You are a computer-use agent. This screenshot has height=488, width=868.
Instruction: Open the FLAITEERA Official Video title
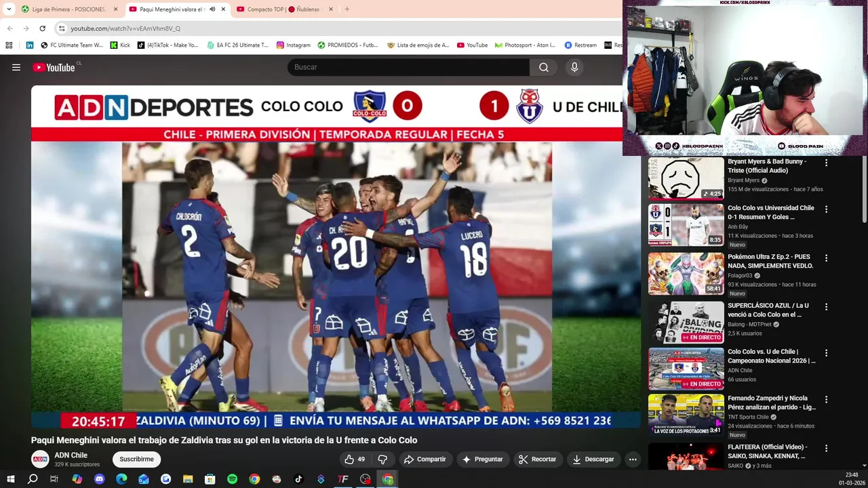click(766, 451)
